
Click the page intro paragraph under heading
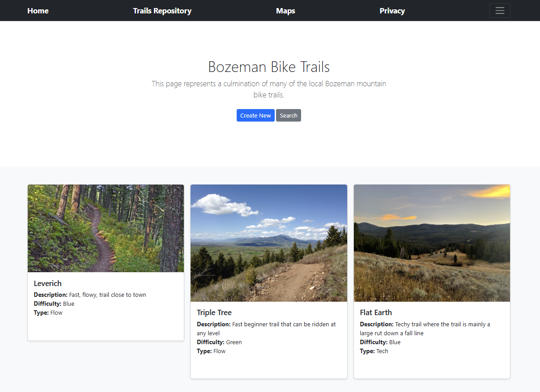[x=269, y=89]
